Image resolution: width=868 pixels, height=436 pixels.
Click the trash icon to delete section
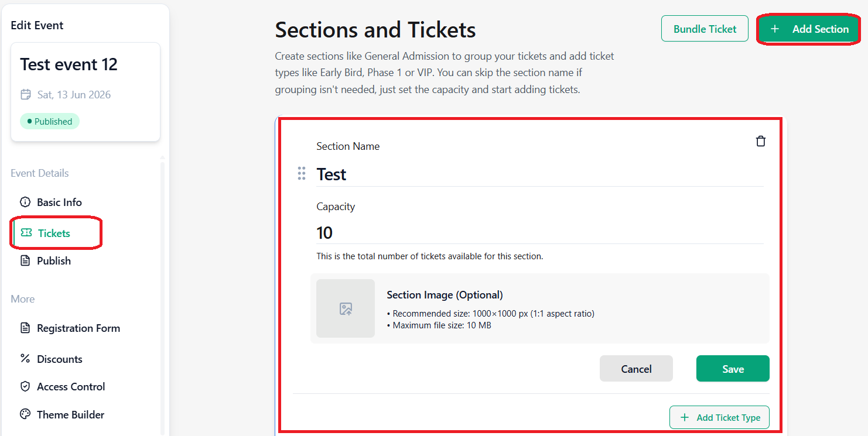click(x=760, y=141)
